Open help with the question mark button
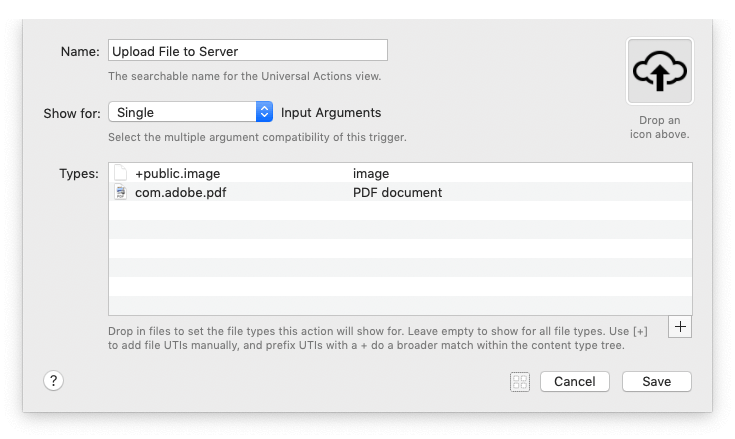Image resolution: width=735 pixels, height=439 pixels. click(x=54, y=380)
